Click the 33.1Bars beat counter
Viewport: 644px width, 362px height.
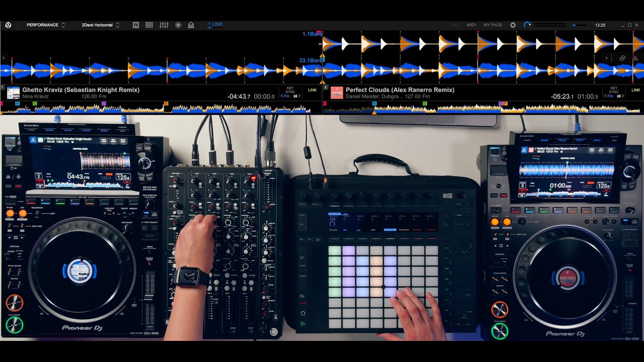point(310,60)
